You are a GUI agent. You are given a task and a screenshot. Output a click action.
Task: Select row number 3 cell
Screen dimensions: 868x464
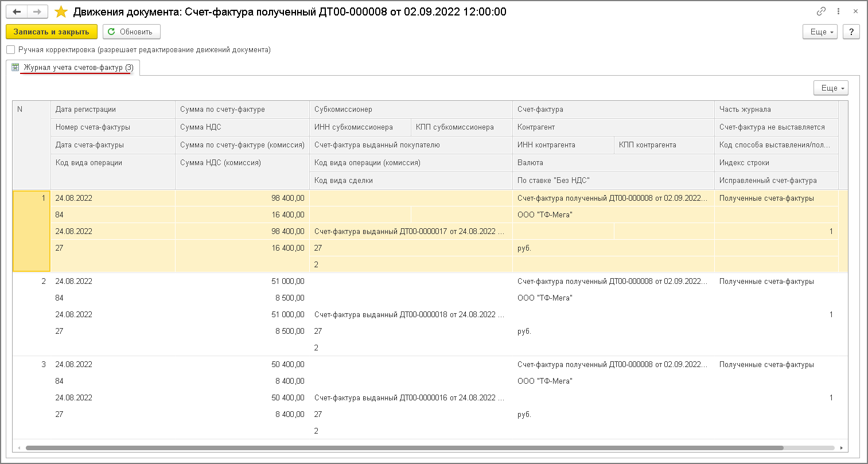32,397
